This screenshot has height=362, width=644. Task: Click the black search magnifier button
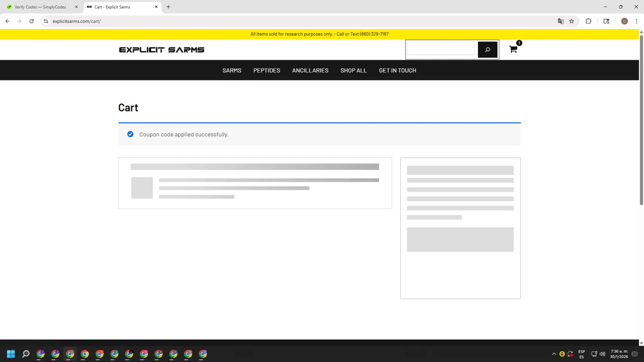[x=488, y=50]
